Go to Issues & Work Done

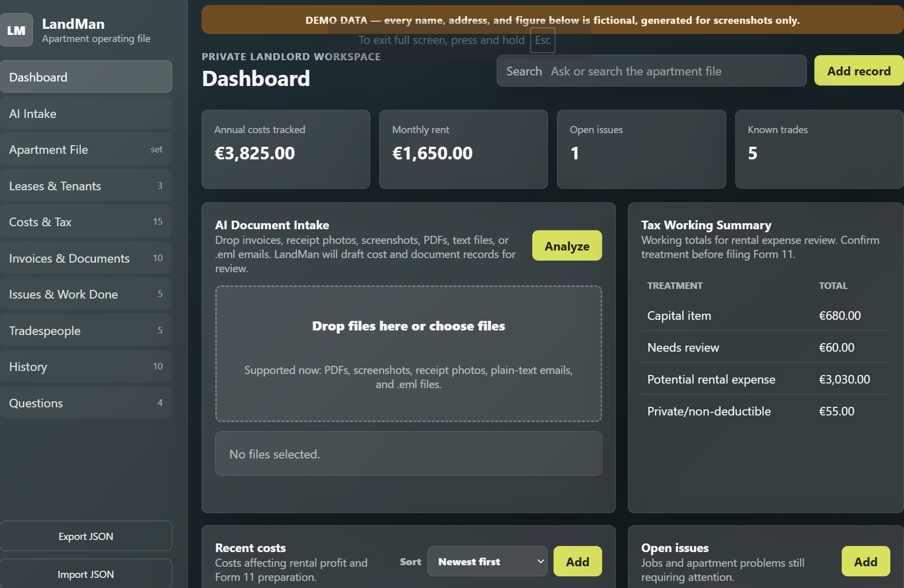(86, 294)
